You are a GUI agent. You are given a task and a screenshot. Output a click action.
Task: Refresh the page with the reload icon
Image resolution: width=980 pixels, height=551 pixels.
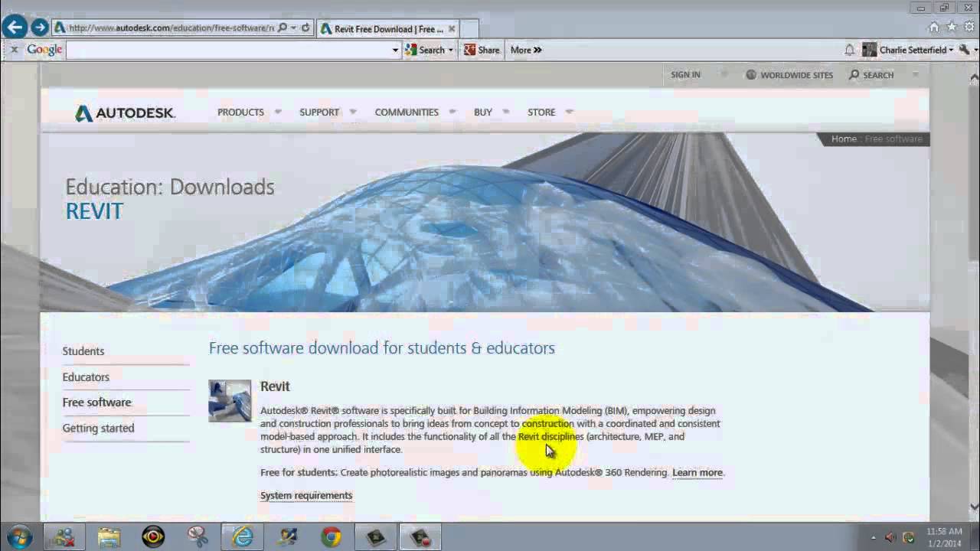(305, 28)
